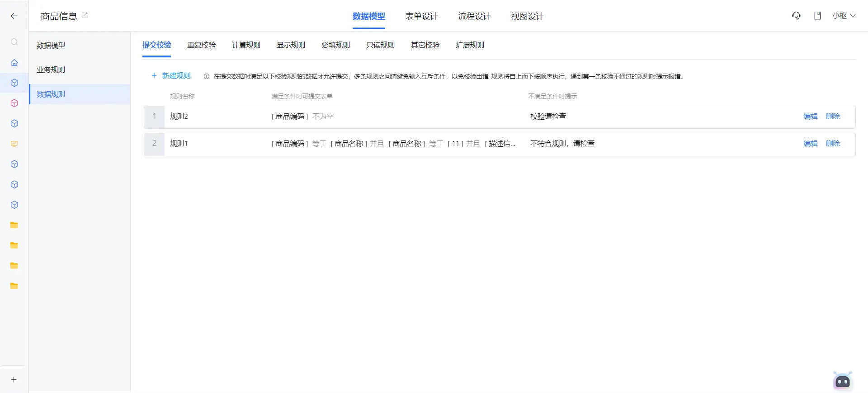Click the 满足条件时可提交表单 column header

click(302, 96)
